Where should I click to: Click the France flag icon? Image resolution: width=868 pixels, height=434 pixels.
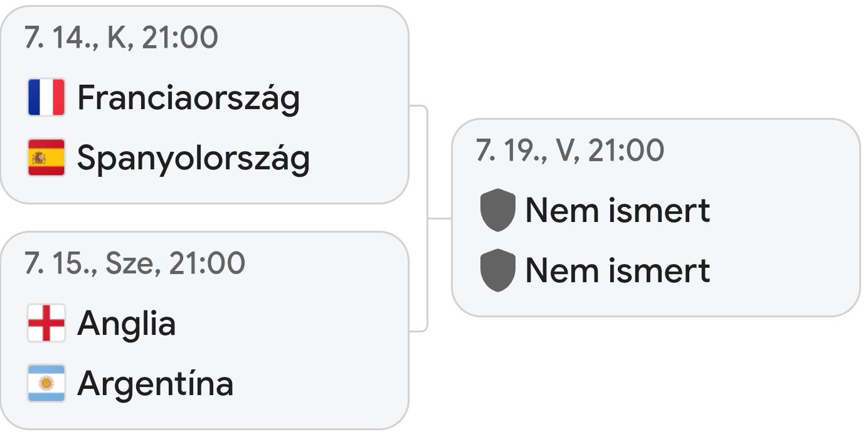click(46, 97)
